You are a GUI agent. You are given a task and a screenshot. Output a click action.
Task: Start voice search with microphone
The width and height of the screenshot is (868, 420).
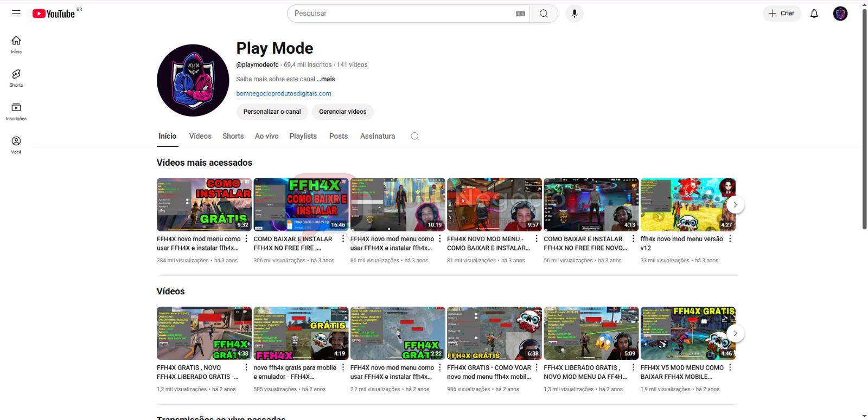(575, 14)
